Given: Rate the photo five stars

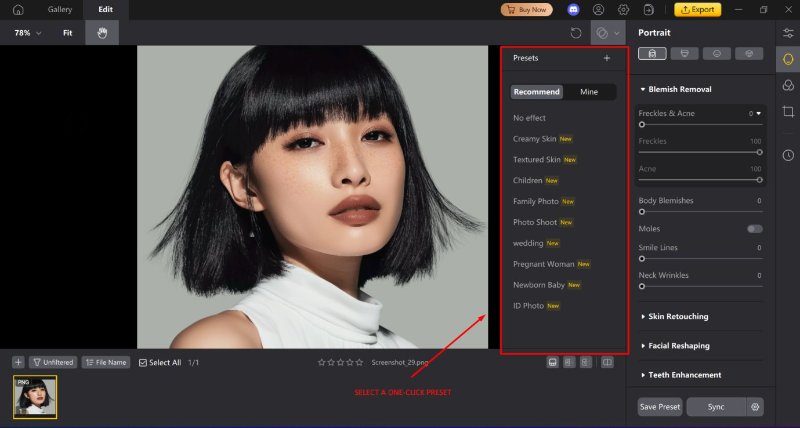Looking at the screenshot, I should (359, 363).
